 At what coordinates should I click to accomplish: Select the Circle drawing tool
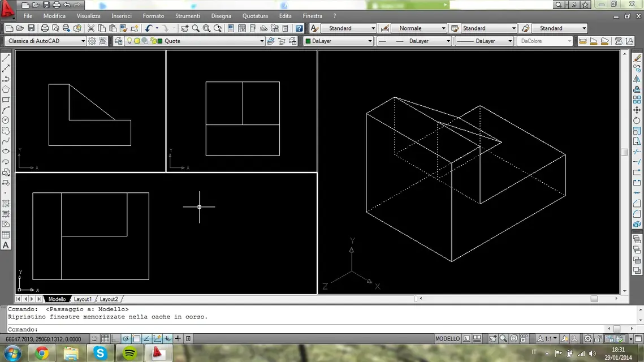pyautogui.click(x=6, y=120)
